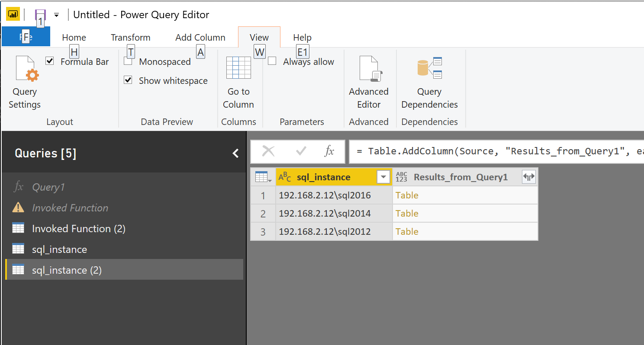Image resolution: width=644 pixels, height=345 pixels.
Task: Click the fx function icon
Action: pos(329,151)
